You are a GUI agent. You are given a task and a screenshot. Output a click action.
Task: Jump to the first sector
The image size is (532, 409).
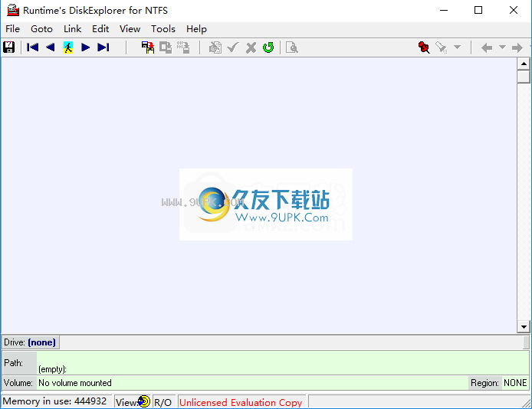point(32,47)
